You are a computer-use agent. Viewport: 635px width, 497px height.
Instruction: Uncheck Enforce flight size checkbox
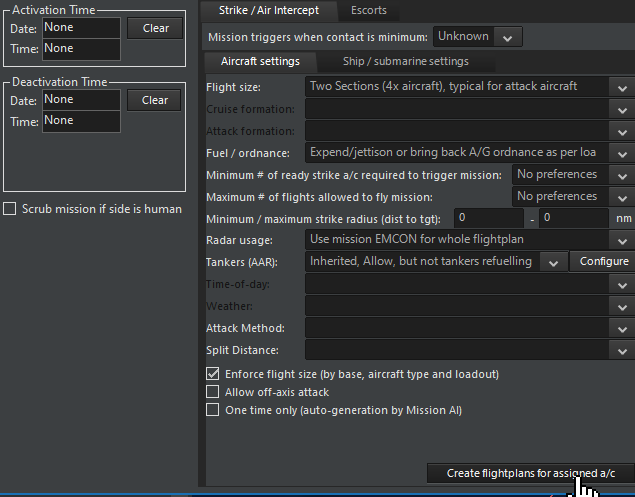click(x=212, y=374)
